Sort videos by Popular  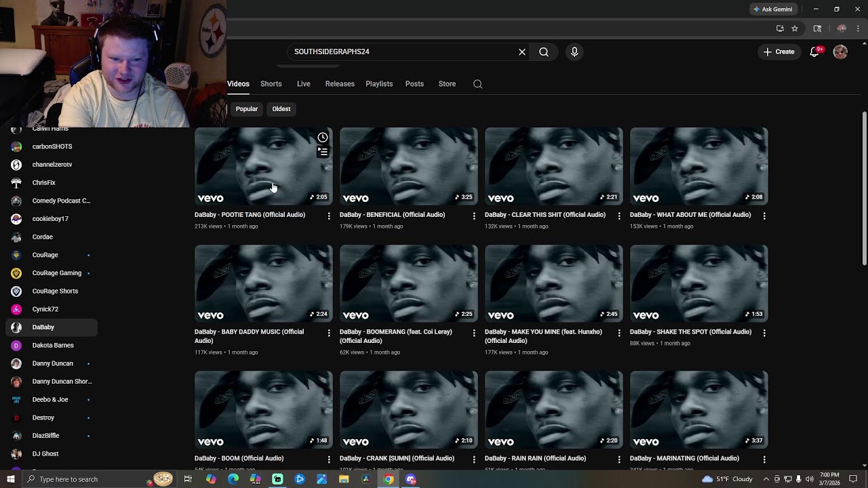pos(247,109)
